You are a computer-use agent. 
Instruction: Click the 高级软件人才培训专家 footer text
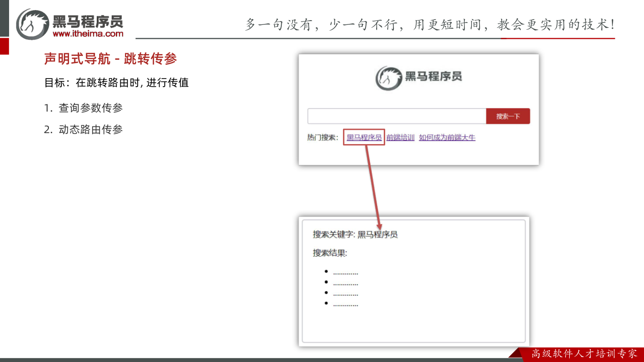click(584, 354)
